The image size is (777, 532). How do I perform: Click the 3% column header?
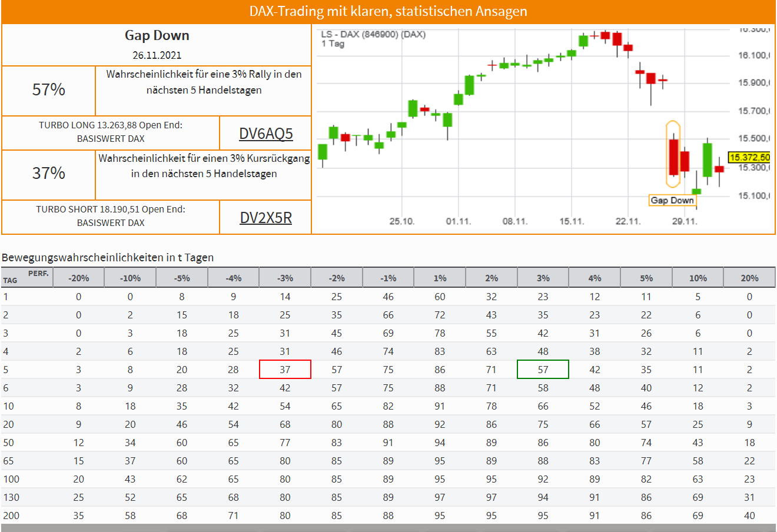click(543, 278)
